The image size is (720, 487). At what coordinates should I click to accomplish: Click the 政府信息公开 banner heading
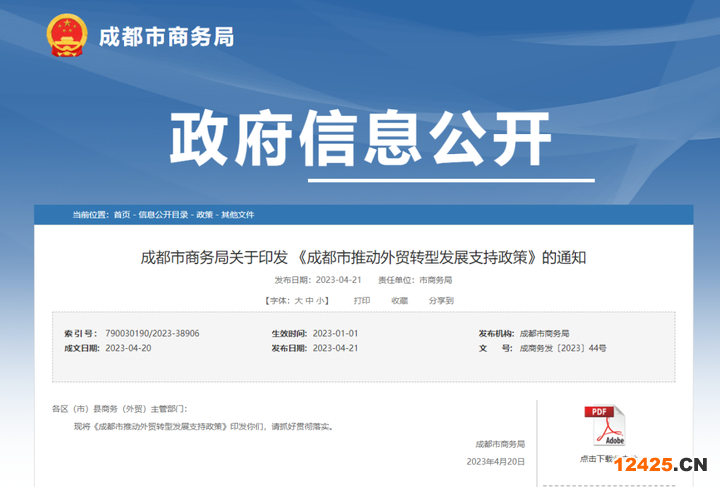[x=360, y=138]
